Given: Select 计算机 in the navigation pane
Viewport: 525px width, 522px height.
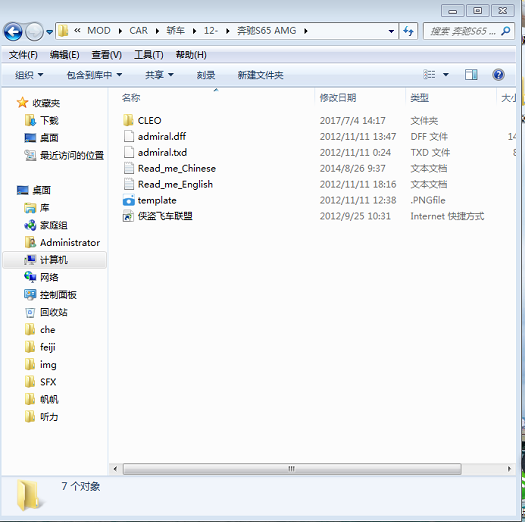Looking at the screenshot, I should (x=54, y=260).
